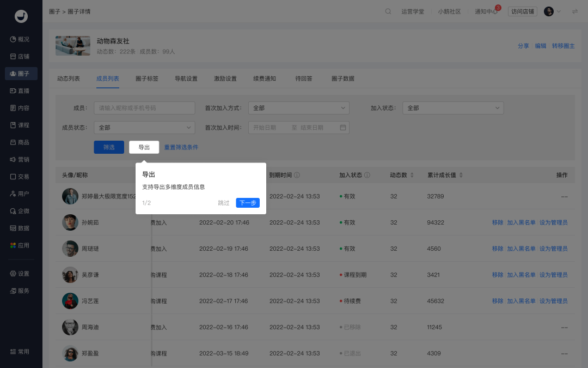Open the 成员状态 dropdown
588x368 pixels.
[x=144, y=128]
